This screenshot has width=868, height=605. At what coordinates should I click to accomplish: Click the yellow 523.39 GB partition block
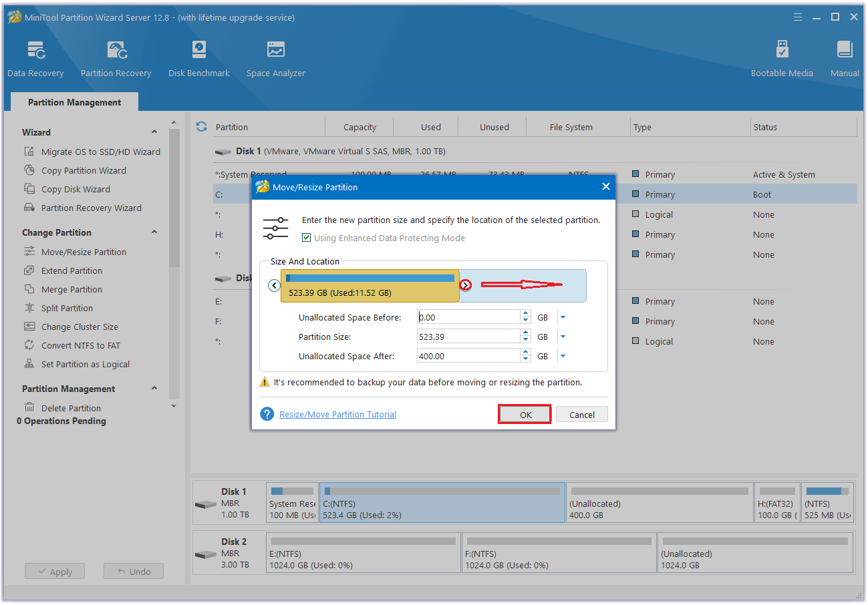(x=370, y=286)
